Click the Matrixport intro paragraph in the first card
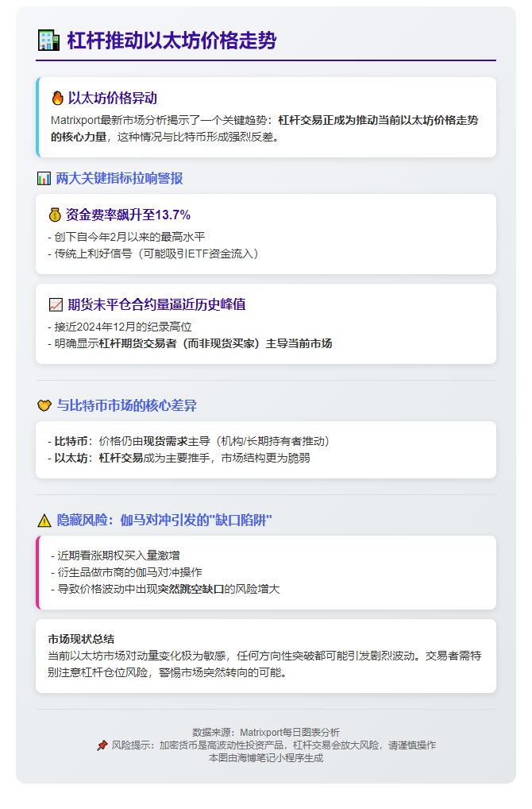The image size is (532, 809). tap(264, 129)
